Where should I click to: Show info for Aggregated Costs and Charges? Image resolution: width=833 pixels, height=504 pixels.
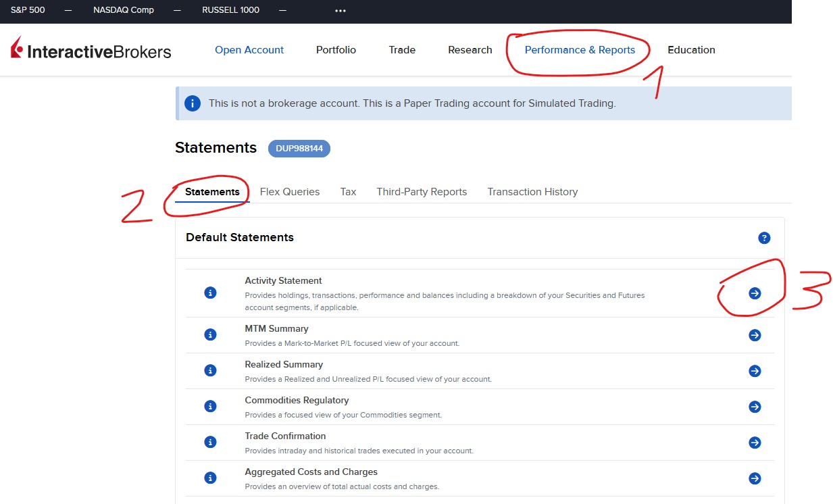point(210,478)
